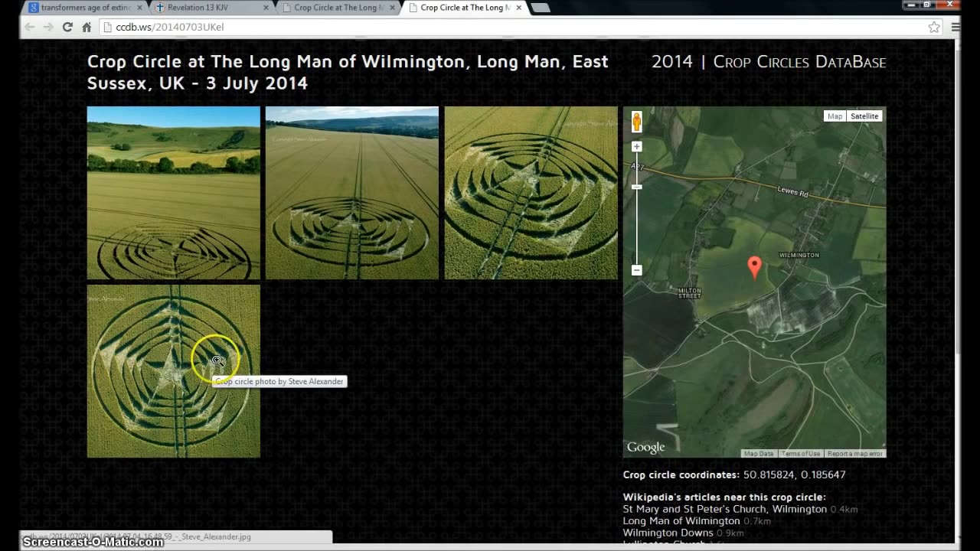980x551 pixels.
Task: Open the Map Data link
Action: 759,454
